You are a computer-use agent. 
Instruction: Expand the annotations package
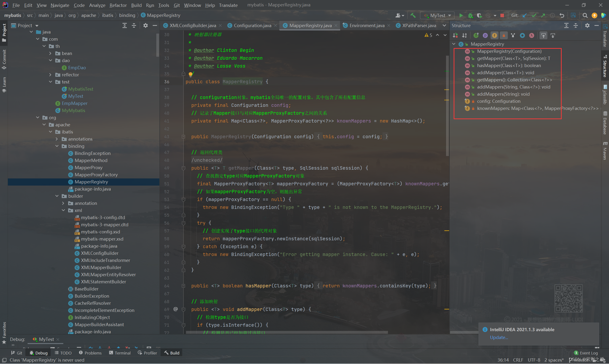click(57, 139)
